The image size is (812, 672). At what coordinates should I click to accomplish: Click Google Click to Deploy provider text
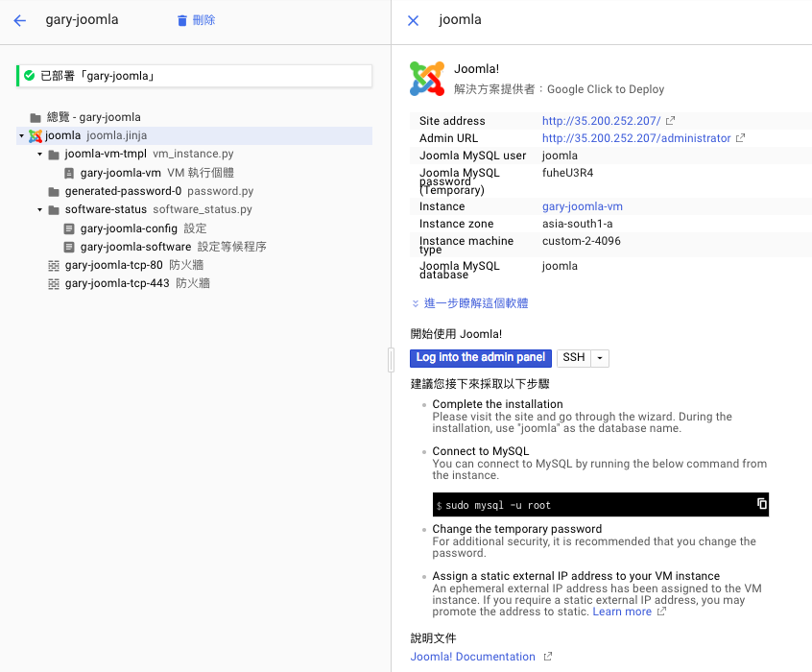pos(606,89)
